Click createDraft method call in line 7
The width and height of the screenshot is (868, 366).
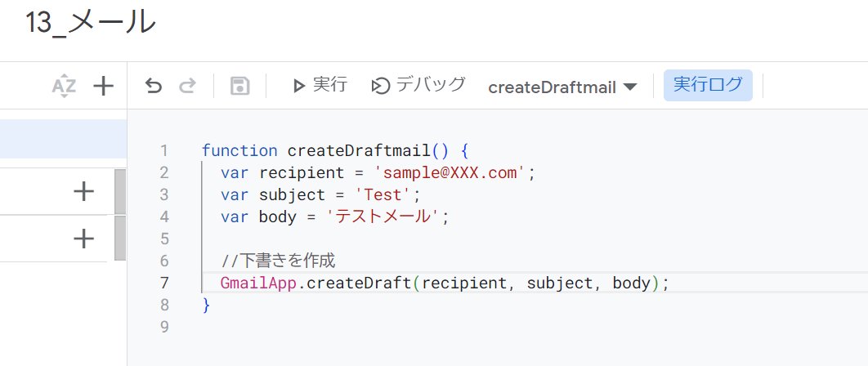(x=358, y=283)
